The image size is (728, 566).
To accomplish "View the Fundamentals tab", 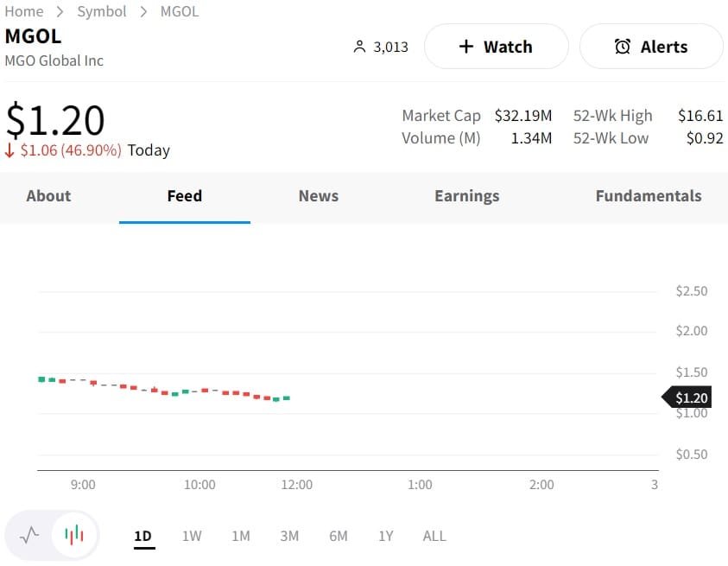I will [x=648, y=196].
